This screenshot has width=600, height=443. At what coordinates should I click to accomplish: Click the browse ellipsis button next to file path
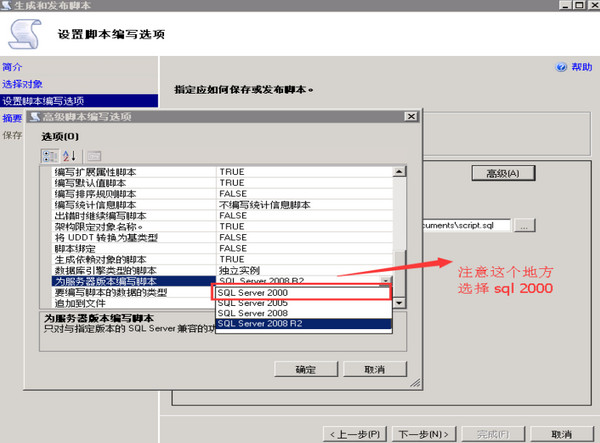[x=524, y=226]
